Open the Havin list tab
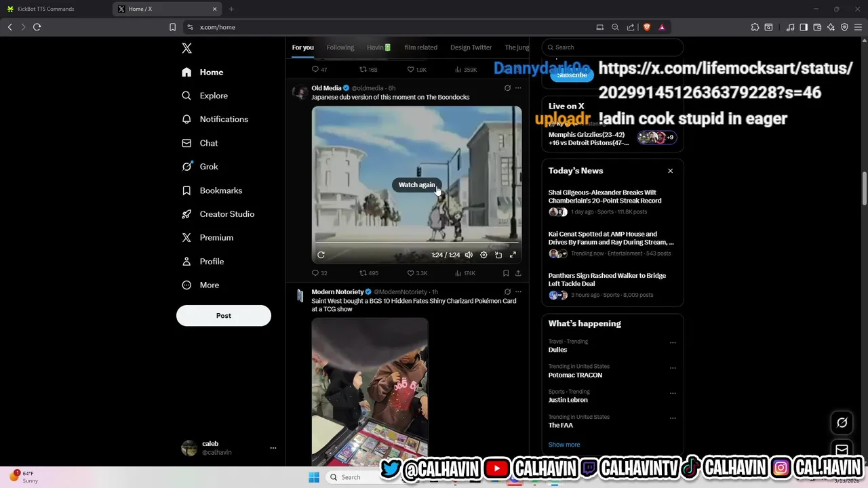The width and height of the screenshot is (868, 488). pos(378,47)
